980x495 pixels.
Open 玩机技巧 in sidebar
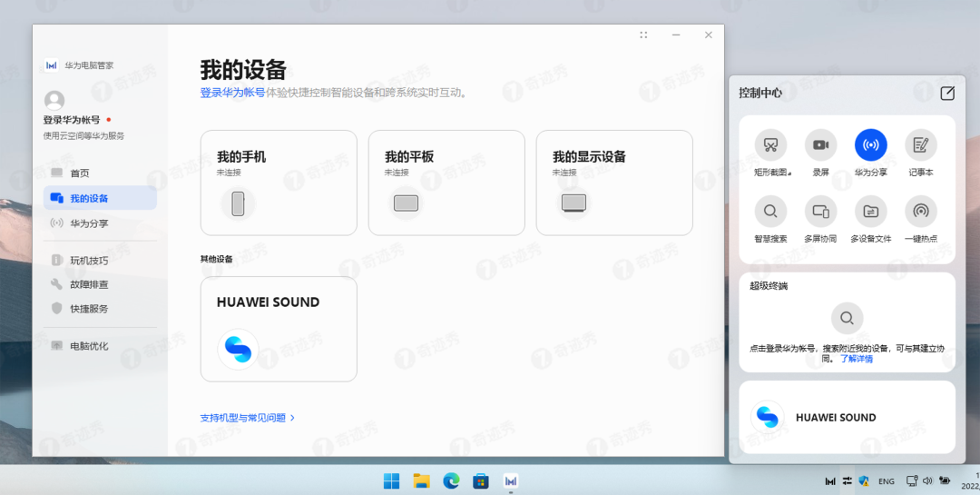(100, 261)
